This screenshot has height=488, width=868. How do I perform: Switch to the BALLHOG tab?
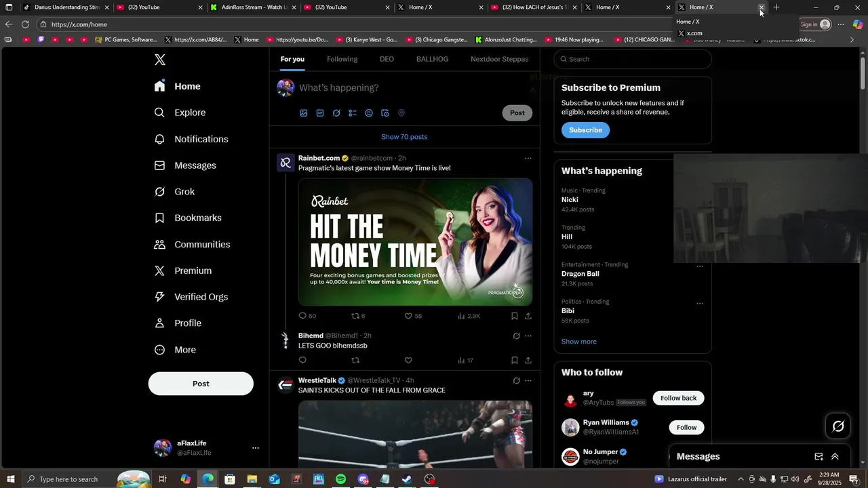(x=432, y=59)
